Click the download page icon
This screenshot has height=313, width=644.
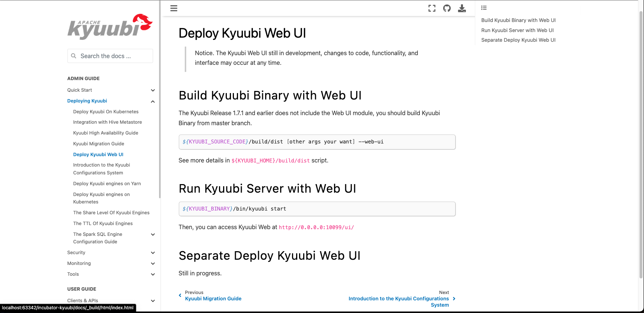tap(462, 8)
